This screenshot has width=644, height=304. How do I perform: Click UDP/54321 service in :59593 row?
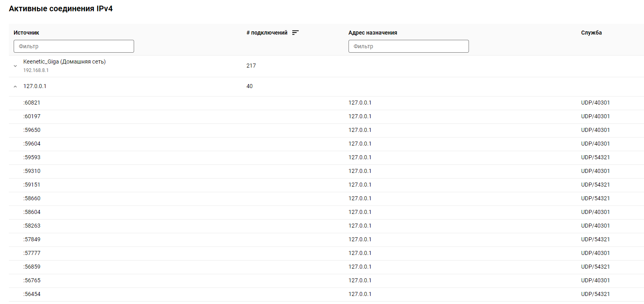click(595, 157)
